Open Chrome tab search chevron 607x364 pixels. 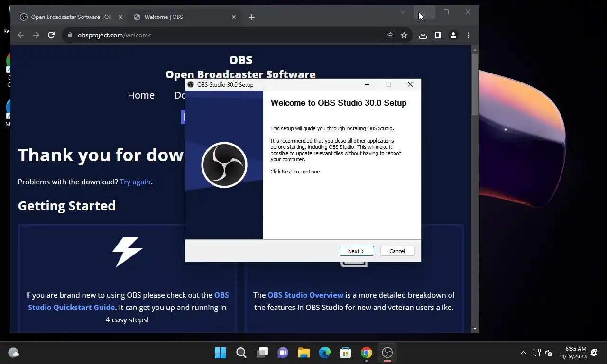403,12
